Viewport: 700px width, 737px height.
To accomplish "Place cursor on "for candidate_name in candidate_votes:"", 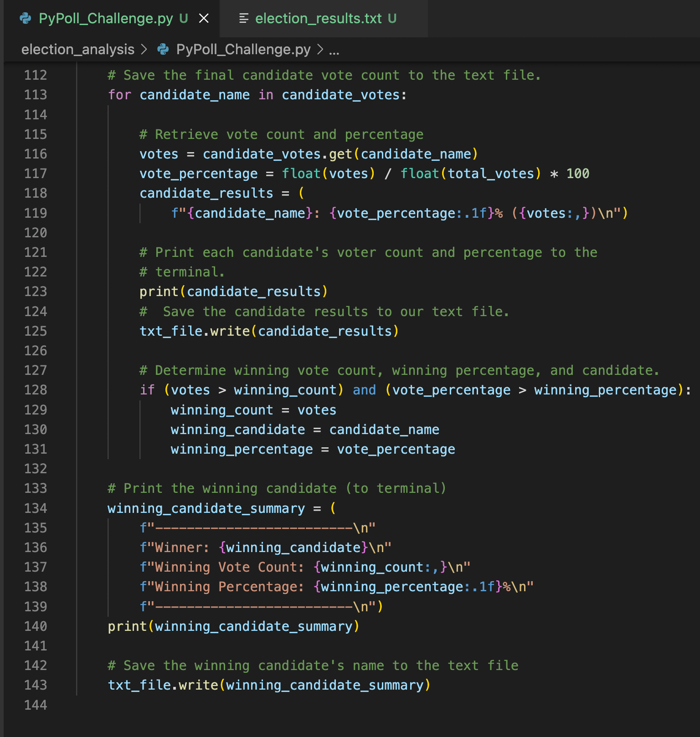I will (x=257, y=95).
